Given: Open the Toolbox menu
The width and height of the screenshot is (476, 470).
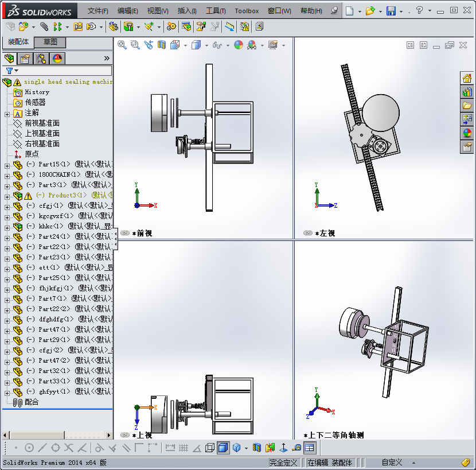Looking at the screenshot, I should (x=247, y=11).
